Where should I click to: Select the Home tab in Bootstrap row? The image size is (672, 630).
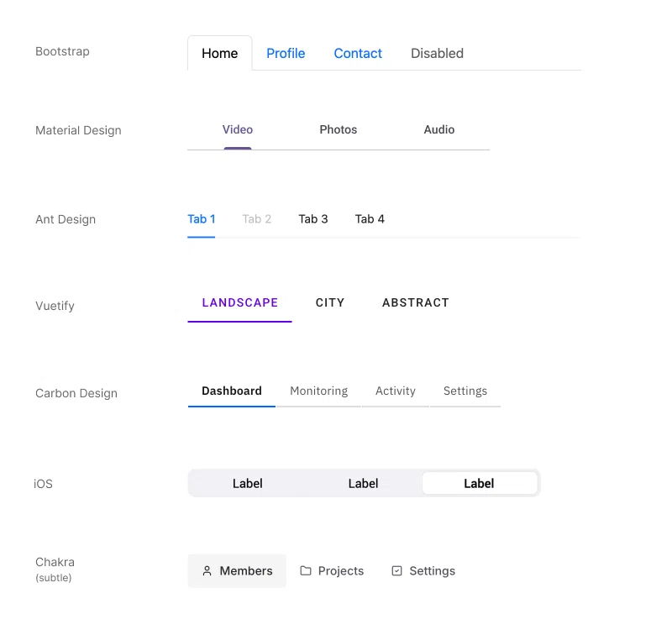(x=219, y=53)
